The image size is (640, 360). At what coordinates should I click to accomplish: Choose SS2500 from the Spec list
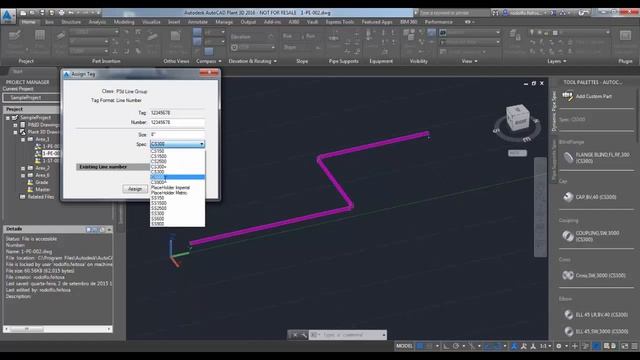point(177,209)
